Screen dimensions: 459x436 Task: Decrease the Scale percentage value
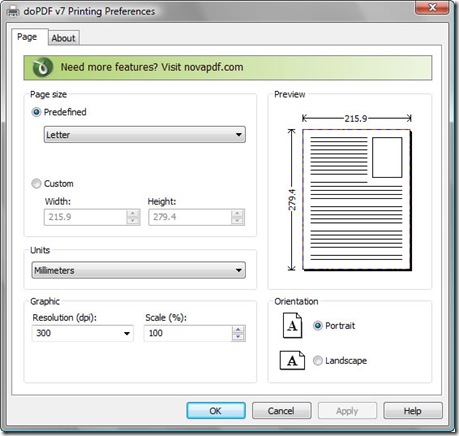click(238, 337)
